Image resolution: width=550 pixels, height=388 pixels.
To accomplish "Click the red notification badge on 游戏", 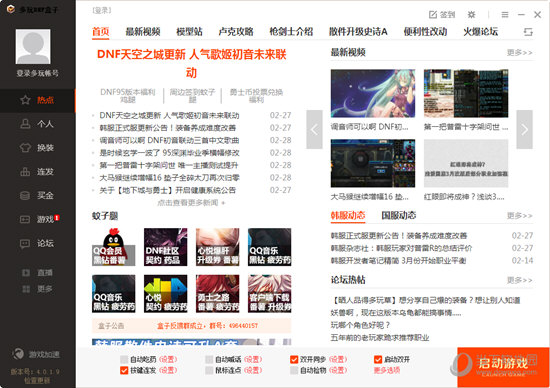I will [57, 218].
